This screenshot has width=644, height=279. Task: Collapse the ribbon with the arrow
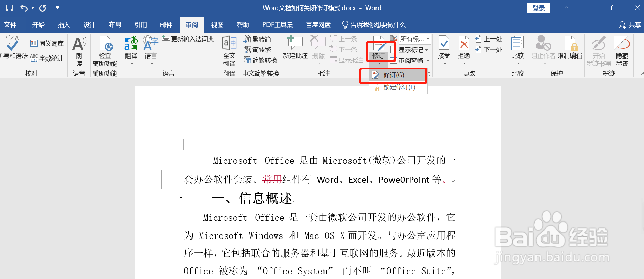click(642, 73)
